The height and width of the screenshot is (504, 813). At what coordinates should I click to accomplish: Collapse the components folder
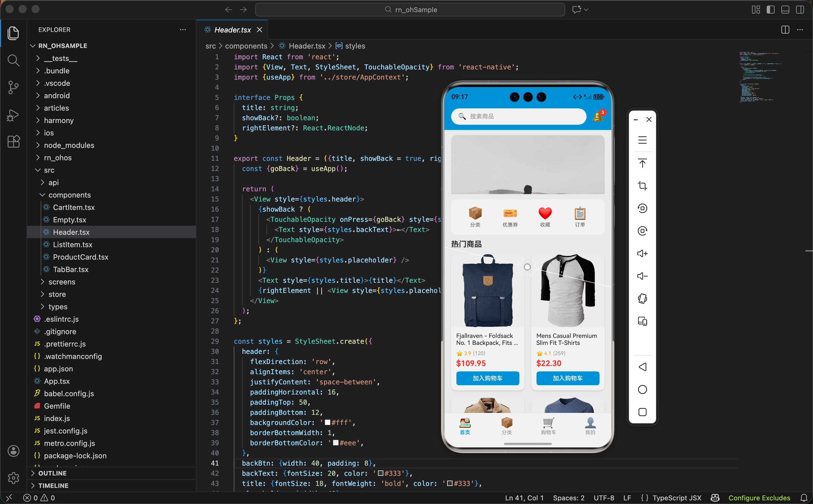69,195
